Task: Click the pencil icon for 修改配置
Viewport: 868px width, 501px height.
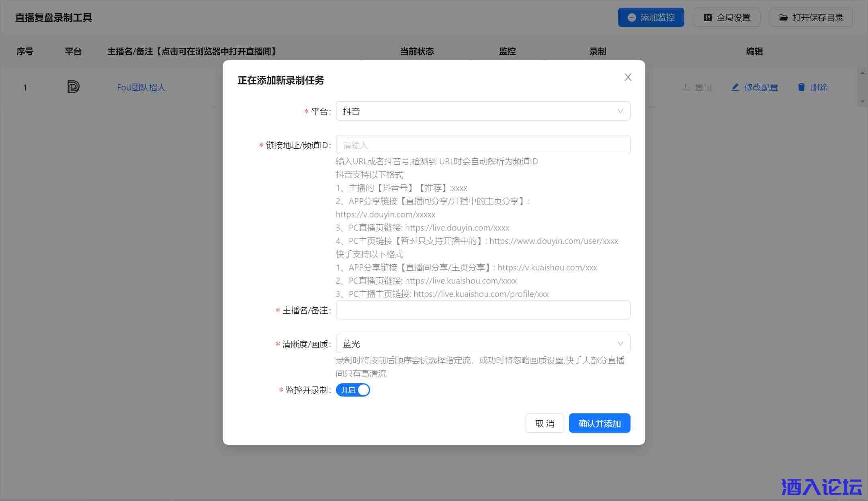Action: point(735,87)
